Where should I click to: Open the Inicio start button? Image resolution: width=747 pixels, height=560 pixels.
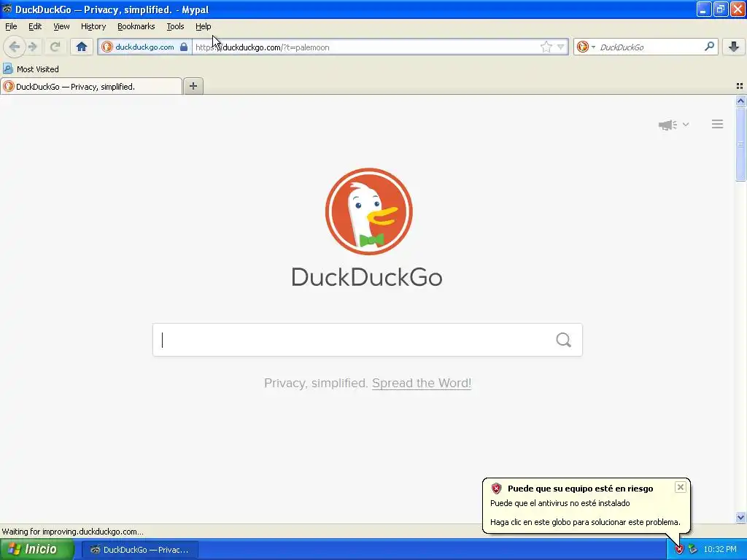point(37,549)
